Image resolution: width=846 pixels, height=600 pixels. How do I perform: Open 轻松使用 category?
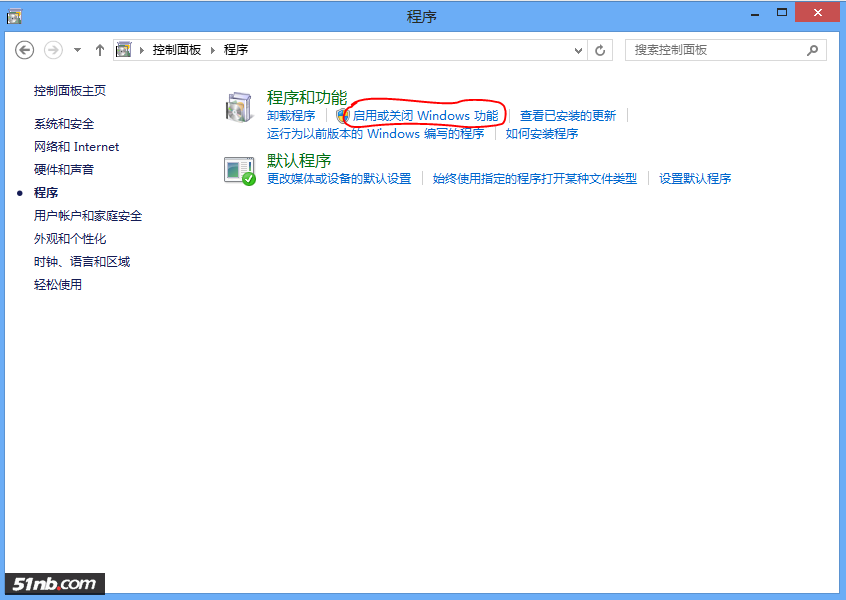58,284
